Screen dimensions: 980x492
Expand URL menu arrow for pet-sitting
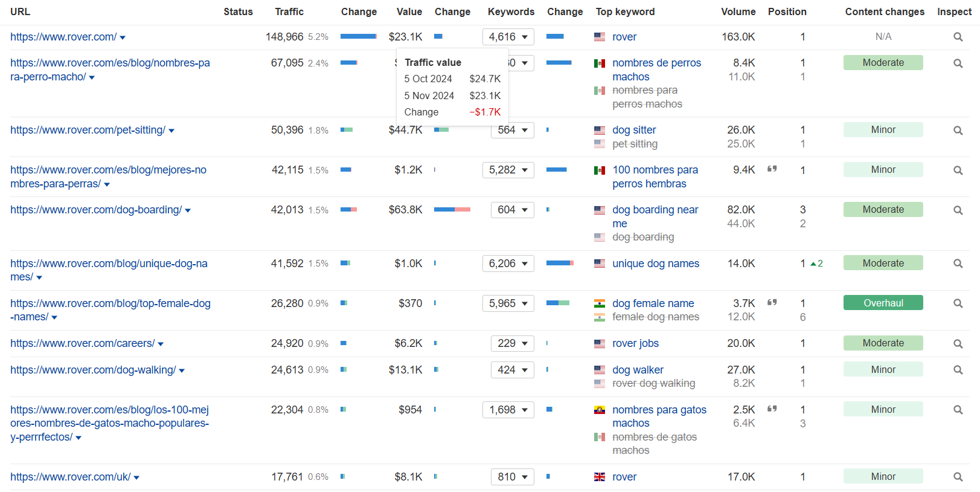pos(171,131)
